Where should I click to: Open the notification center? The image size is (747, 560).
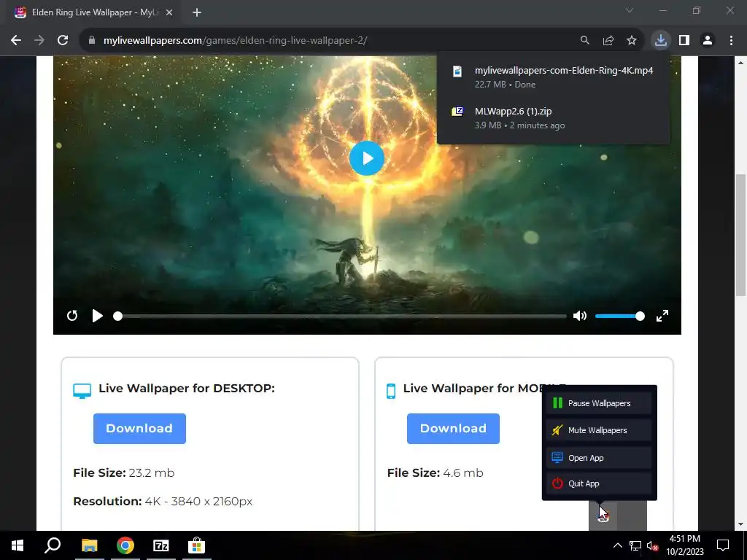(x=723, y=545)
